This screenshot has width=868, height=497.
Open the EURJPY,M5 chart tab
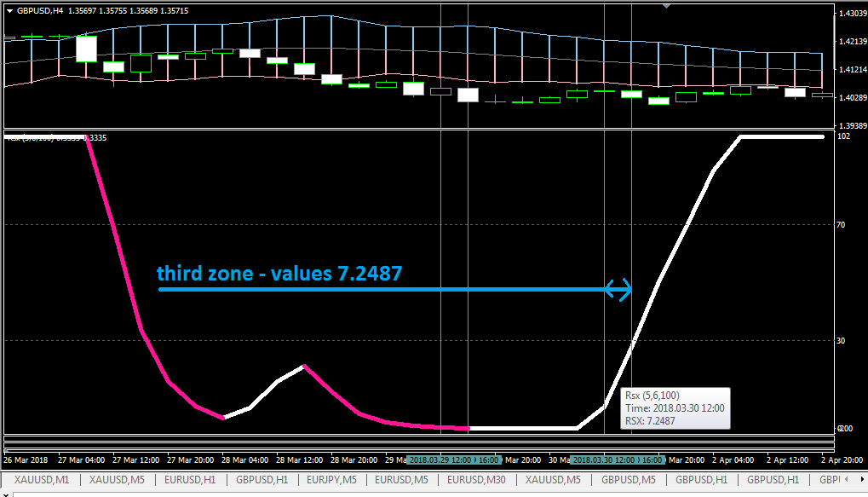[x=331, y=480]
